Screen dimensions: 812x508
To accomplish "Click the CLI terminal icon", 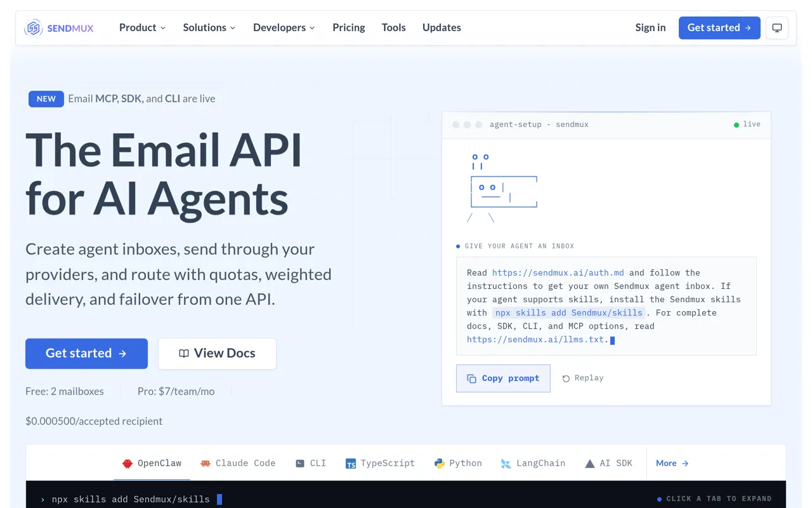I will coord(300,464).
